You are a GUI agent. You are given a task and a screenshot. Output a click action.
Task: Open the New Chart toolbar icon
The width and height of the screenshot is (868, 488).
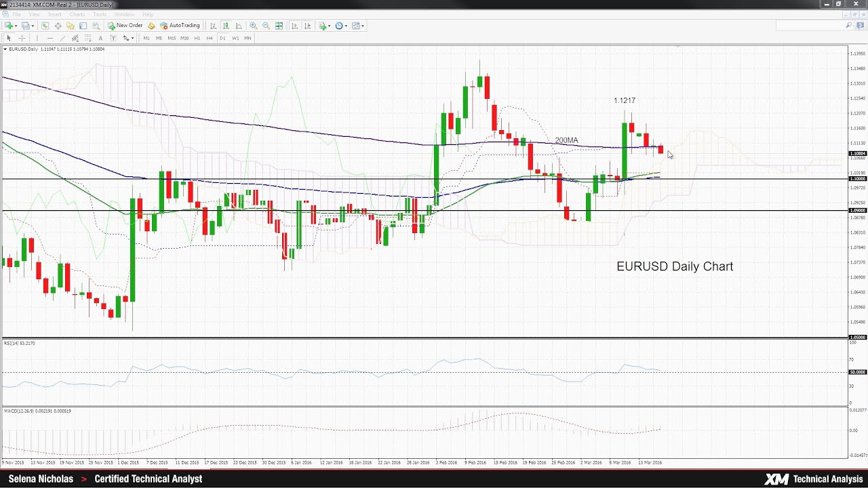(9, 26)
